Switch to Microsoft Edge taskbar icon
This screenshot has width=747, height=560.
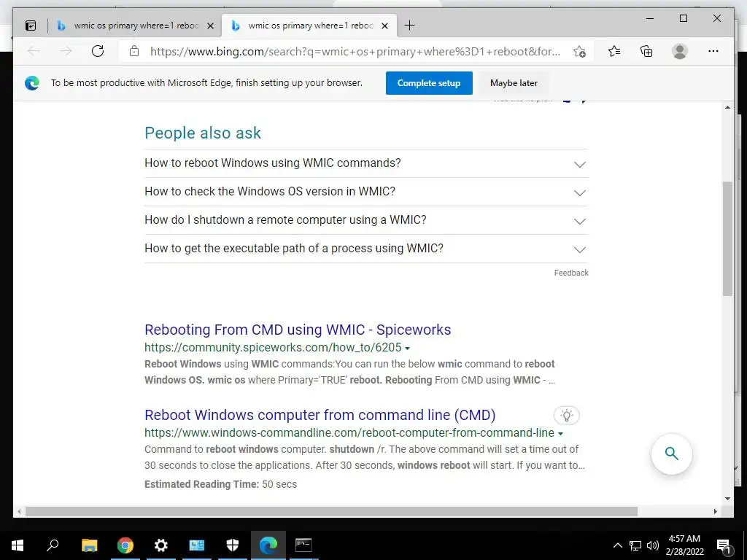pos(268,545)
